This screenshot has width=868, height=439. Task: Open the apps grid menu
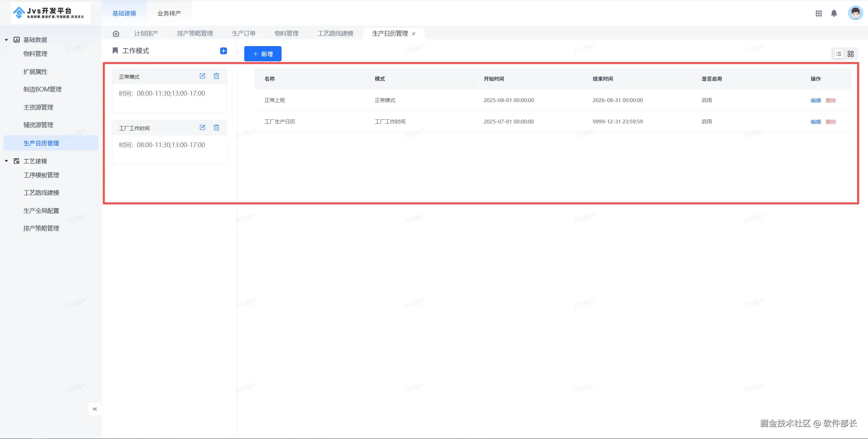(818, 13)
